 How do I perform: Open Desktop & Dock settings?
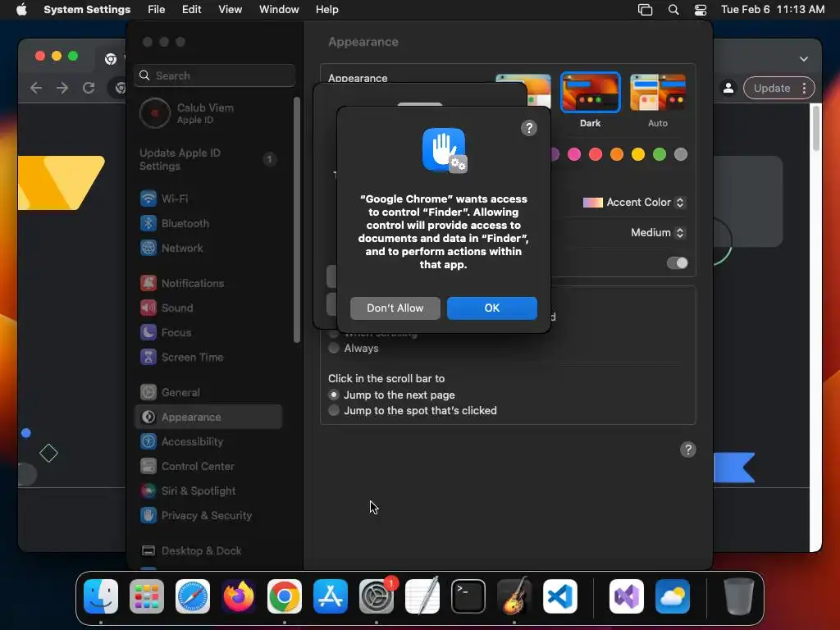pyautogui.click(x=209, y=550)
